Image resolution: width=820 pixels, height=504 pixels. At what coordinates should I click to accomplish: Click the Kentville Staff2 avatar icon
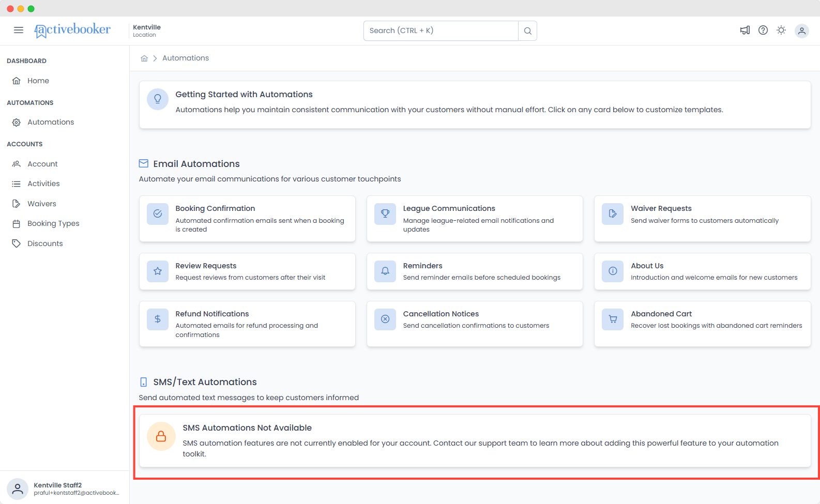click(18, 488)
